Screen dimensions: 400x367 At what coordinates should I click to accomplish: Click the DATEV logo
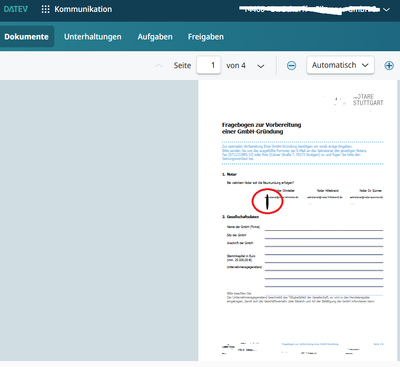[16, 9]
